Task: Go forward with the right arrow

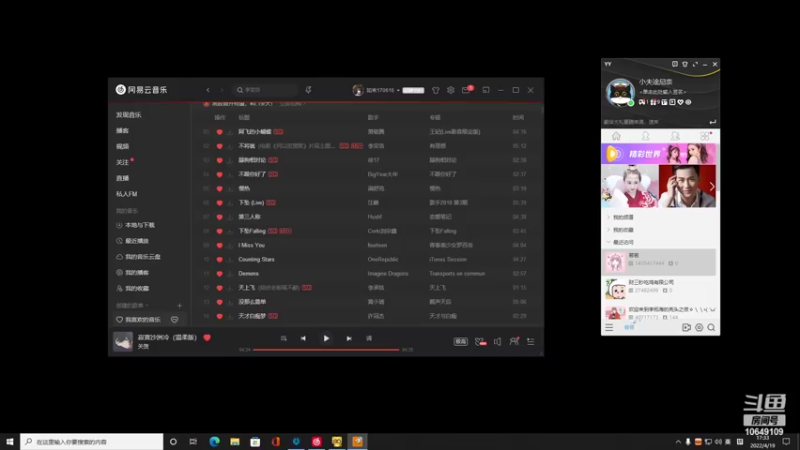Action: (222, 90)
